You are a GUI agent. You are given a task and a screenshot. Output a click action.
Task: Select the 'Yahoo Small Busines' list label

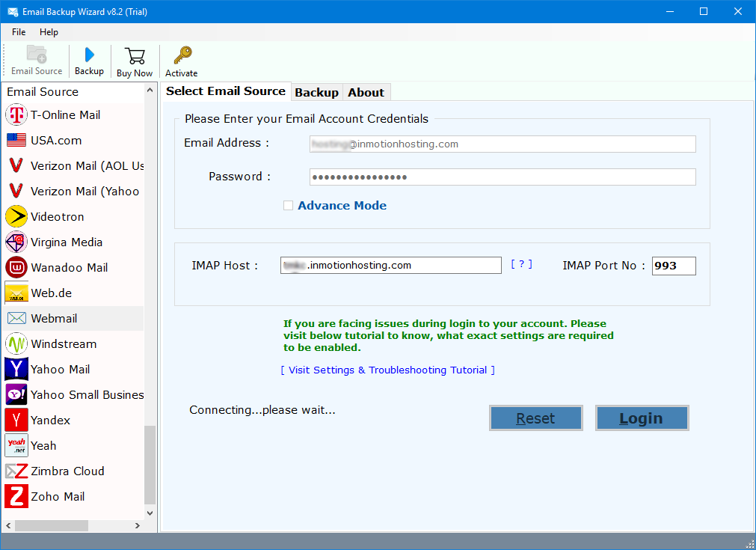pos(87,394)
